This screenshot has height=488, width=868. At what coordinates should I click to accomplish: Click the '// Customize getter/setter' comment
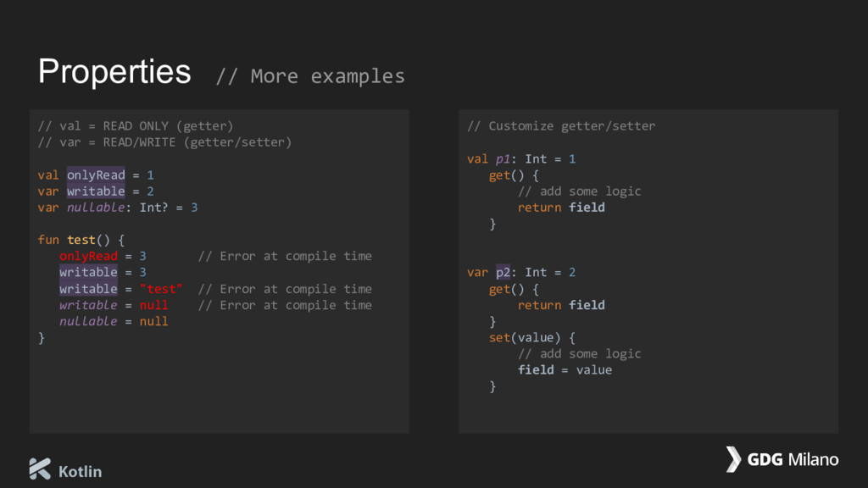click(561, 126)
